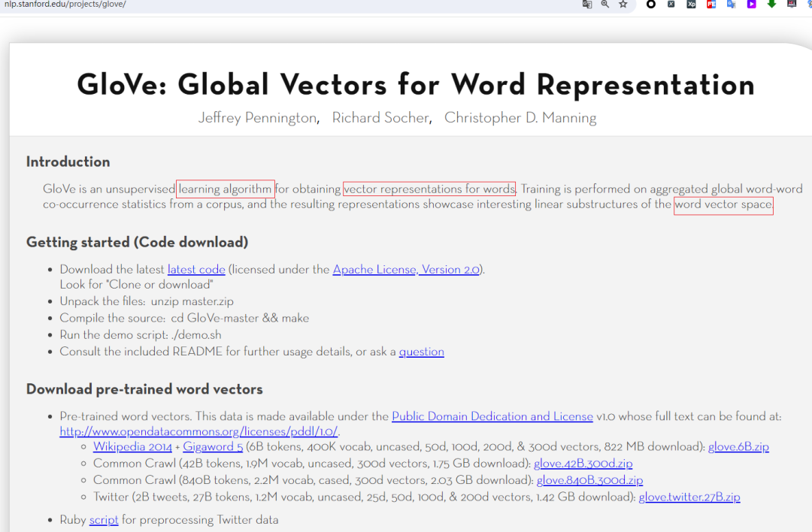Click the './demo.sh' command text
Viewport: 812px width, 532px height.
click(196, 335)
